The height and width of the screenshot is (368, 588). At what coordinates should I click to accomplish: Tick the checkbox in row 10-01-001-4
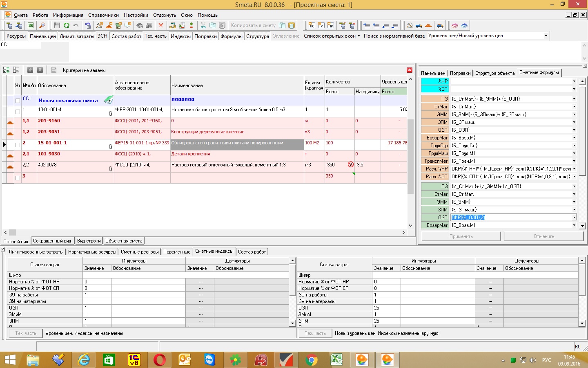coord(18,112)
